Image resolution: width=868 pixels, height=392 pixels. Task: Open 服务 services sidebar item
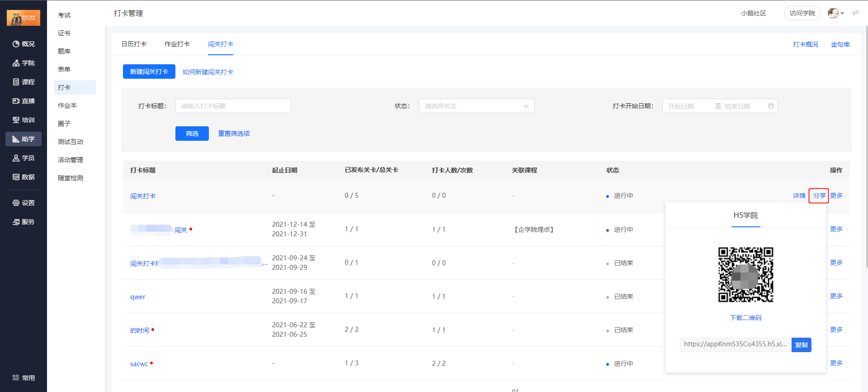pos(24,222)
